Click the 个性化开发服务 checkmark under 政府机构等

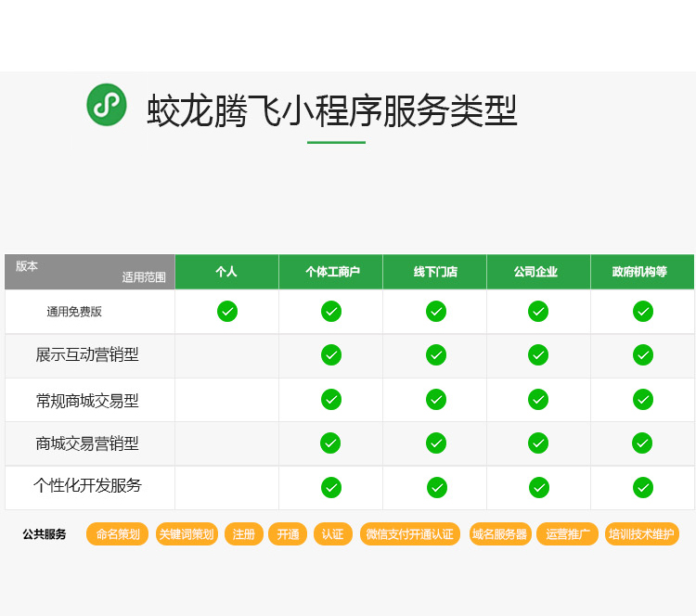[643, 487]
